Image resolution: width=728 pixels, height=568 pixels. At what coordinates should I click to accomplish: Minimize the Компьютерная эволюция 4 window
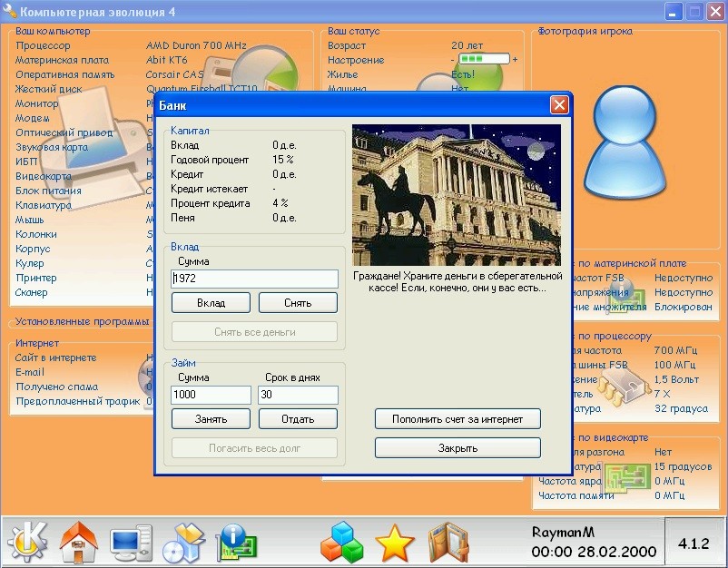[673, 11]
